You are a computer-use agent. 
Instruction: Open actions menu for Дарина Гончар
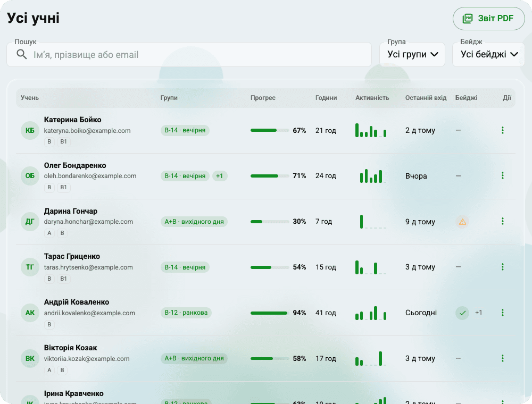[503, 221]
